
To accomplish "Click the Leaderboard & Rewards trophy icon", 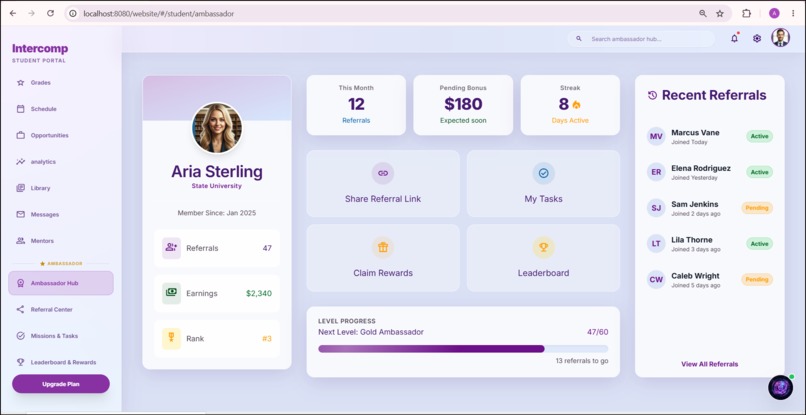I will pos(21,362).
